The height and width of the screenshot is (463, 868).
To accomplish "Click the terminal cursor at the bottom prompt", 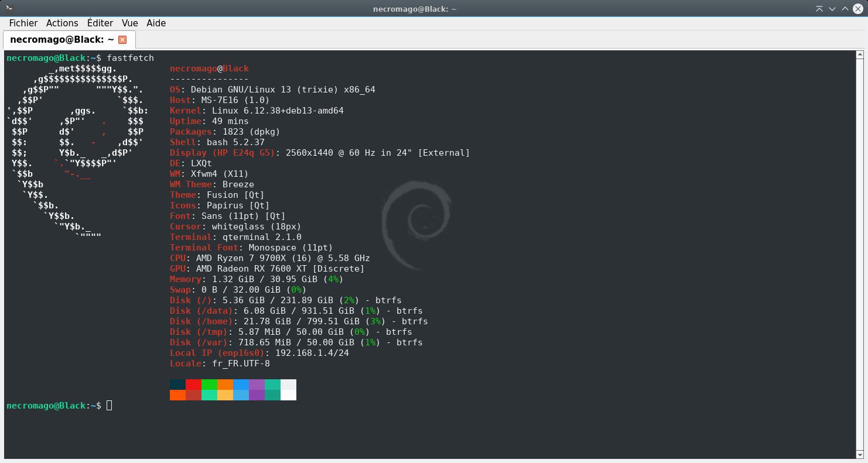I will coord(109,406).
